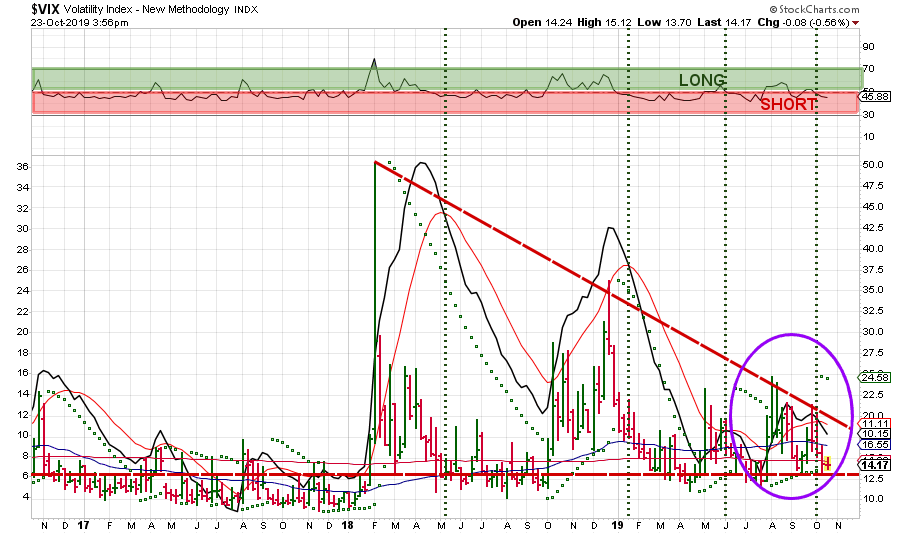900x534 pixels.
Task: Click the February 2018 spike peak
Action: coord(375,163)
